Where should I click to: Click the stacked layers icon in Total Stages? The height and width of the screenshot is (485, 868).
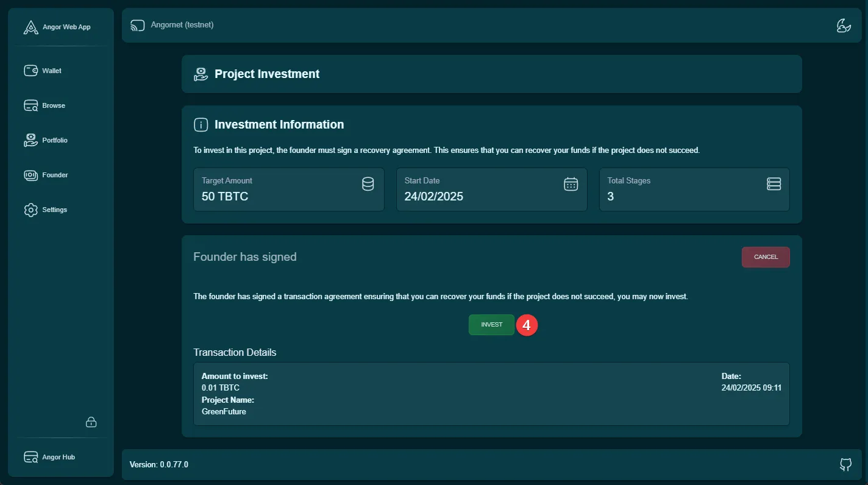774,184
